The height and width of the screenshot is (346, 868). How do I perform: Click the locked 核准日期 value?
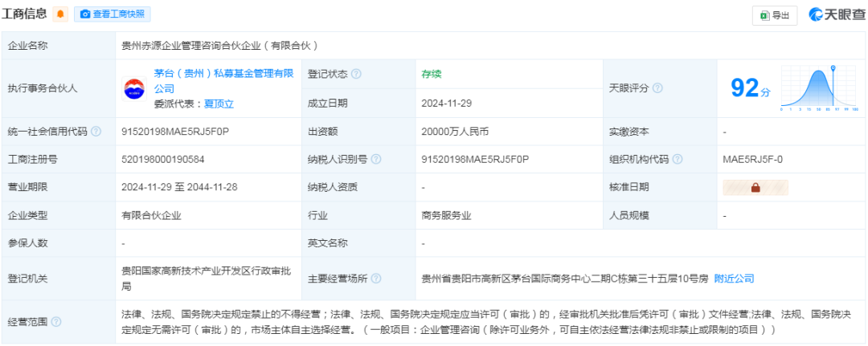pos(755,187)
